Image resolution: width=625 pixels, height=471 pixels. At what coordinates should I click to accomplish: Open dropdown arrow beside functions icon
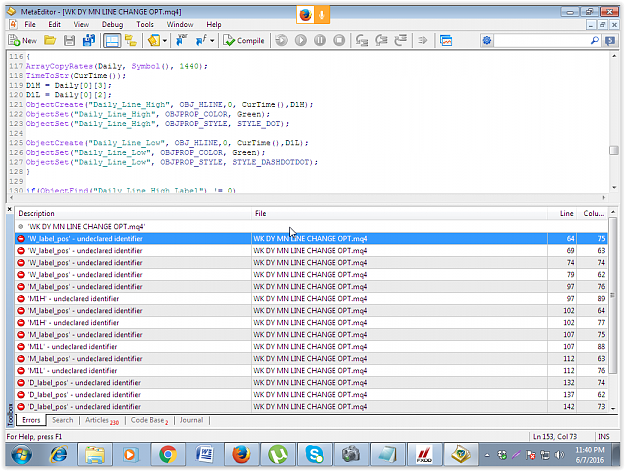tap(212, 41)
